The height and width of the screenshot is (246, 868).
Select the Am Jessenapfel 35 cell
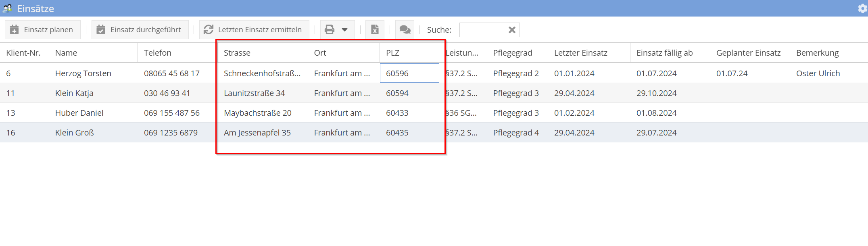click(263, 133)
